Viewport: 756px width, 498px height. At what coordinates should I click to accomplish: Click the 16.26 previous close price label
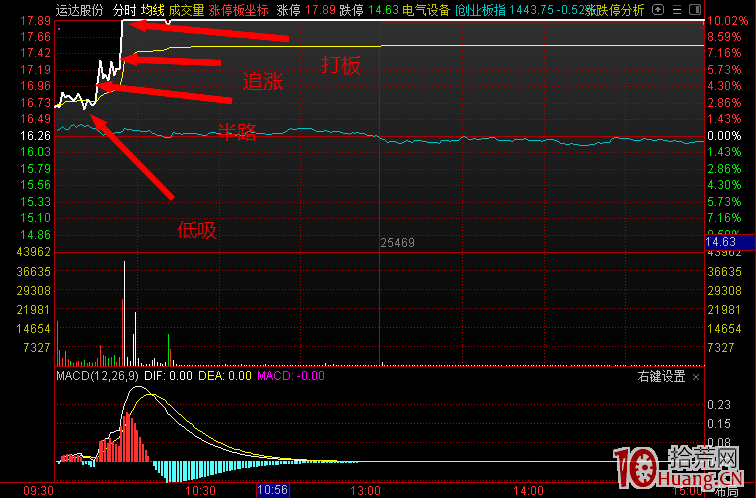coord(35,136)
